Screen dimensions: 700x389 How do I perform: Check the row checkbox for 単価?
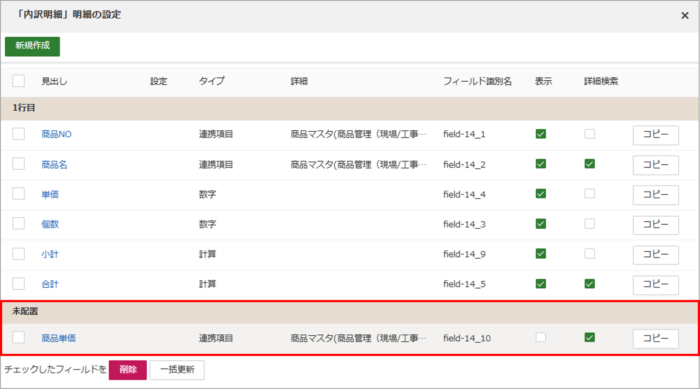(18, 193)
